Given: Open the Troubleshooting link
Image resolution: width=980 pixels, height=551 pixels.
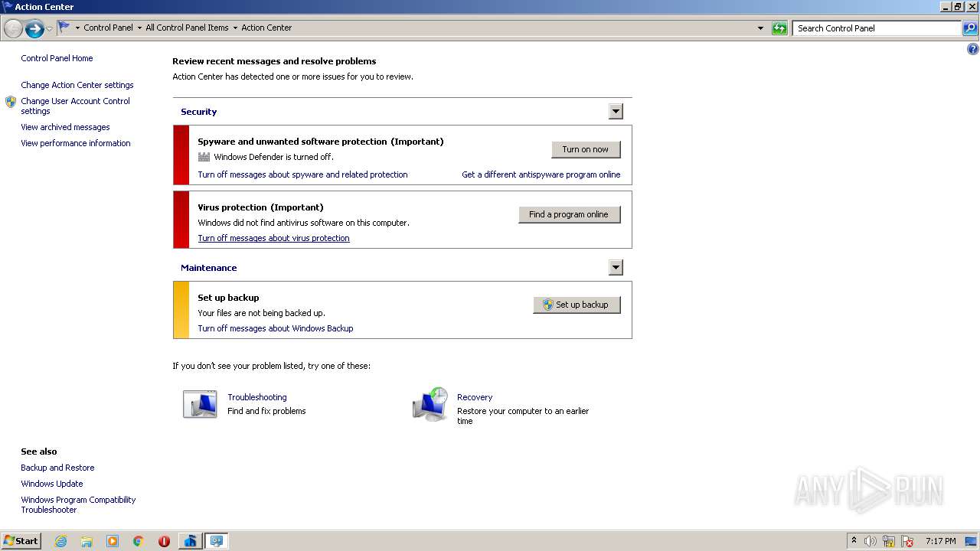Looking at the screenshot, I should pyautogui.click(x=257, y=397).
